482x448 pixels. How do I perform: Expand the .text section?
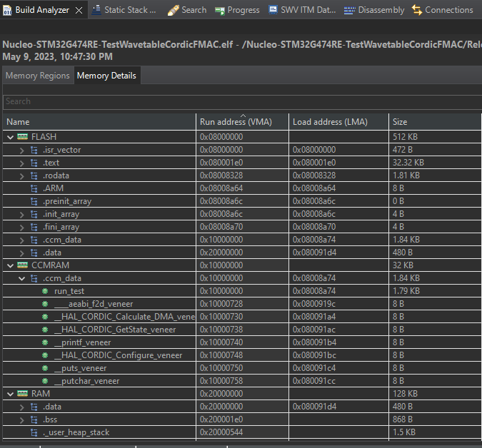point(21,163)
